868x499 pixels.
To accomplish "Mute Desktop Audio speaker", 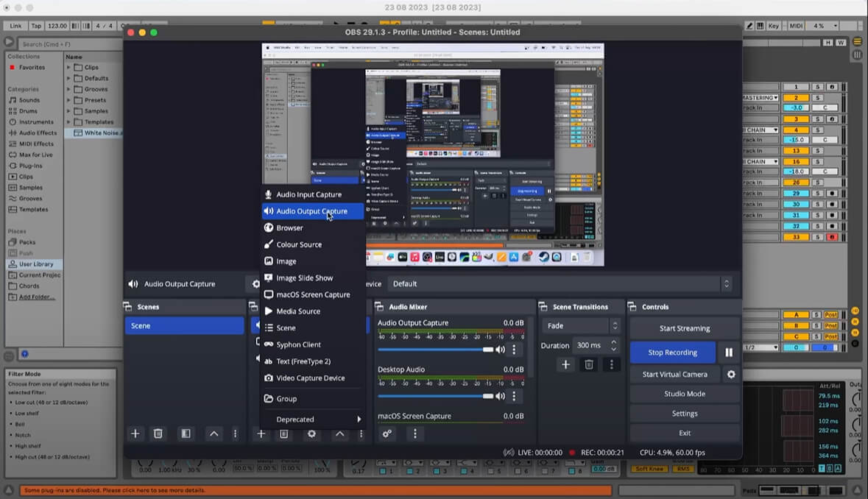I will [x=501, y=396].
